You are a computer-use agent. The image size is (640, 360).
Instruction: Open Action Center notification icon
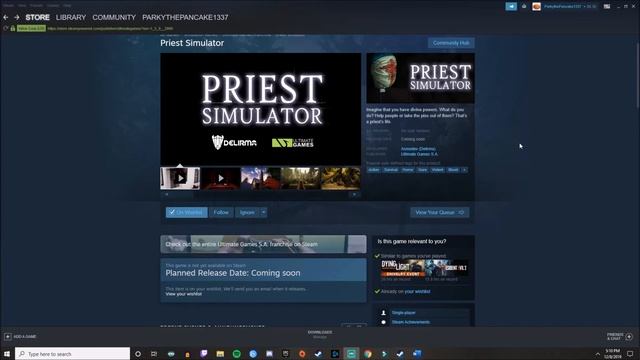click(630, 353)
